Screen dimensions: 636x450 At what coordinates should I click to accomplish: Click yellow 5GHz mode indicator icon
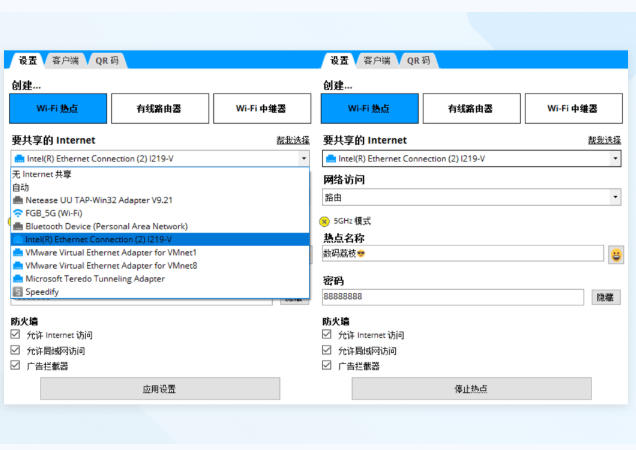coord(324,221)
